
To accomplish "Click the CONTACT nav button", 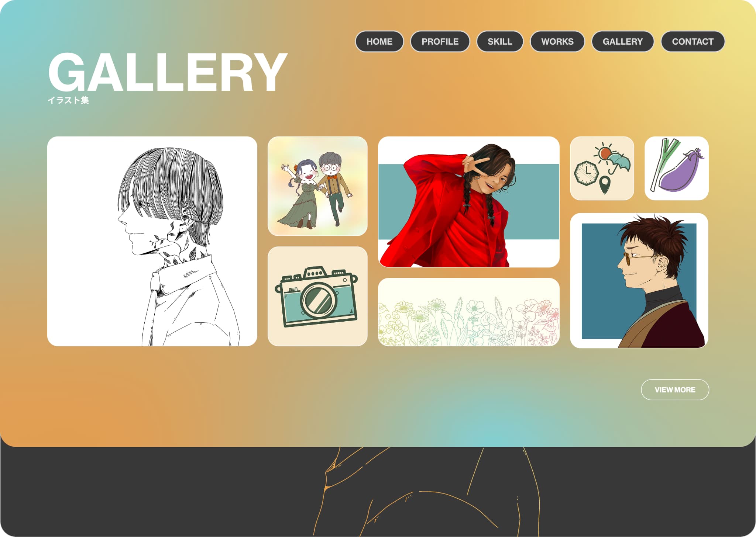I will pyautogui.click(x=693, y=41).
